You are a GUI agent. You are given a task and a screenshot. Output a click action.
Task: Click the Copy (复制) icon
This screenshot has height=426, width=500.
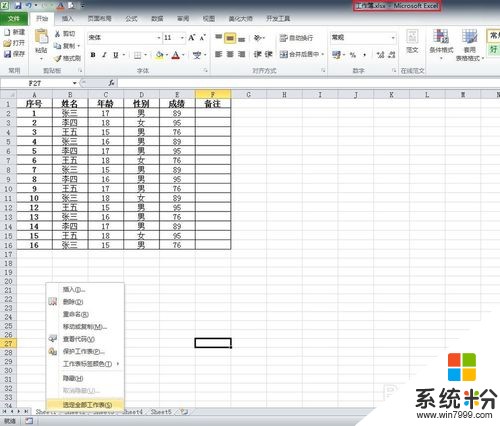coord(58,46)
